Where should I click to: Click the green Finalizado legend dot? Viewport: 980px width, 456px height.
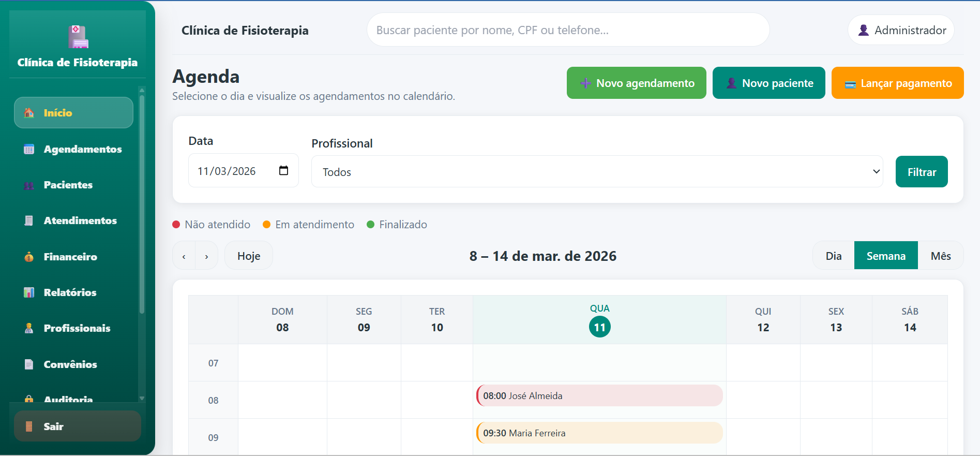[370, 225]
